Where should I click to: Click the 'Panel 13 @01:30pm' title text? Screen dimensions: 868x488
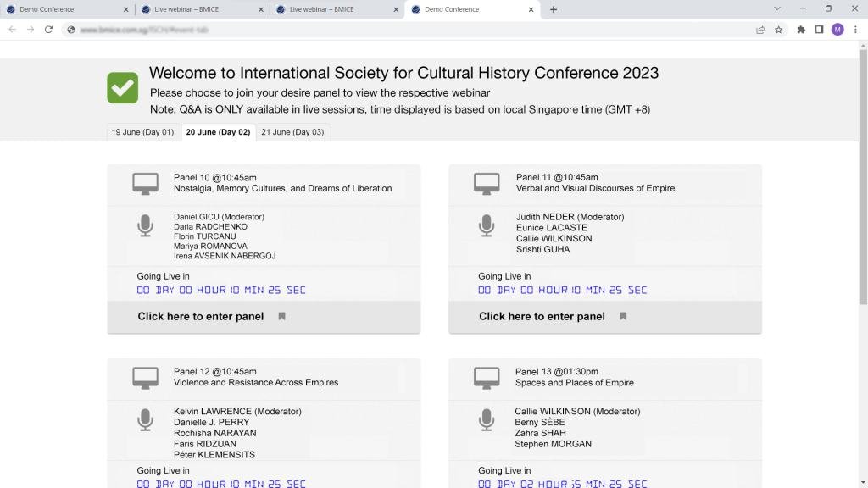[x=556, y=372]
